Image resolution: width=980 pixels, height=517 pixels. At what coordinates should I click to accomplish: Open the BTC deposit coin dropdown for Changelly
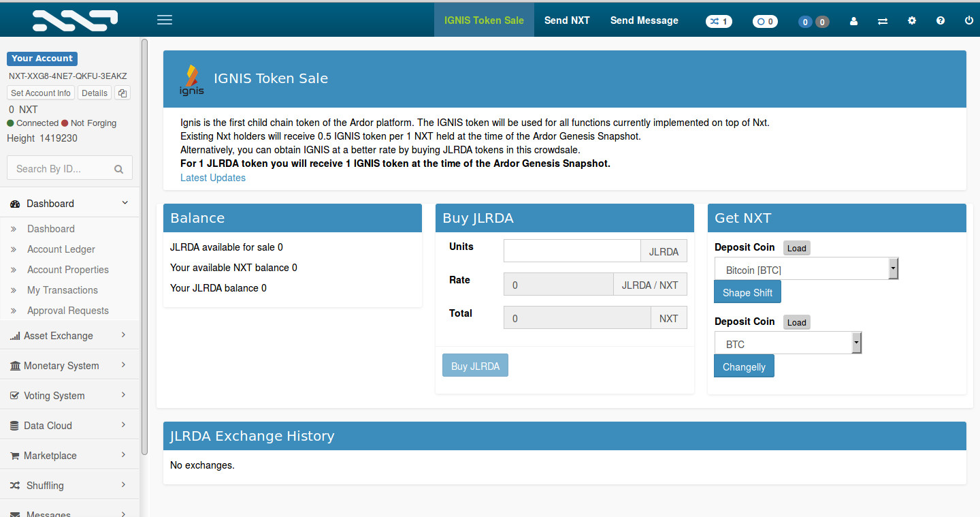point(788,343)
